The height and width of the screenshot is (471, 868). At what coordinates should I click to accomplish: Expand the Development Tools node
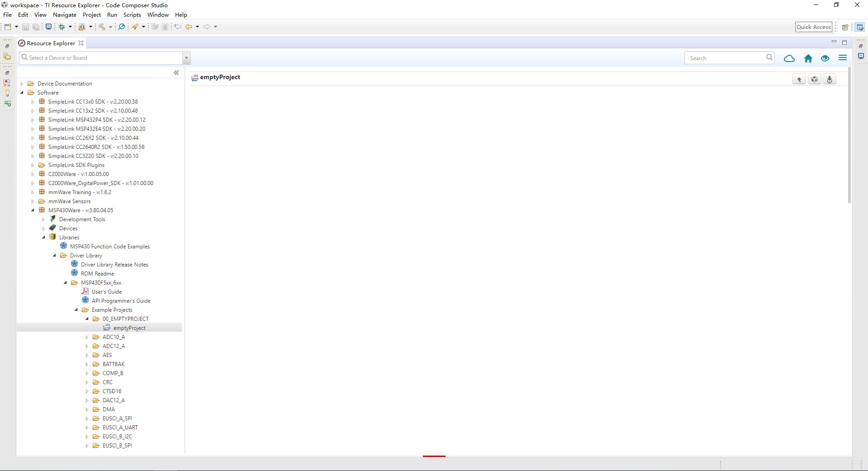click(x=43, y=219)
